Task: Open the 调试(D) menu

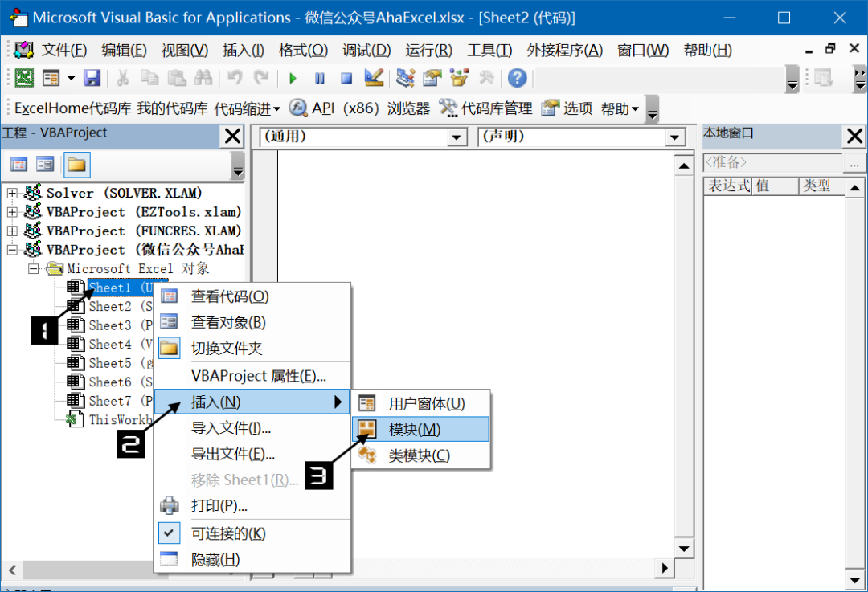Action: tap(366, 51)
